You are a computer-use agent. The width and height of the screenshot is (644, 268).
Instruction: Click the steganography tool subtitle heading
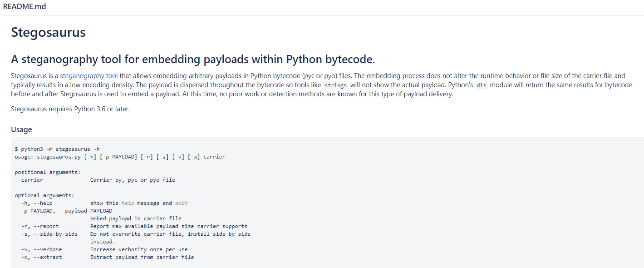point(193,60)
